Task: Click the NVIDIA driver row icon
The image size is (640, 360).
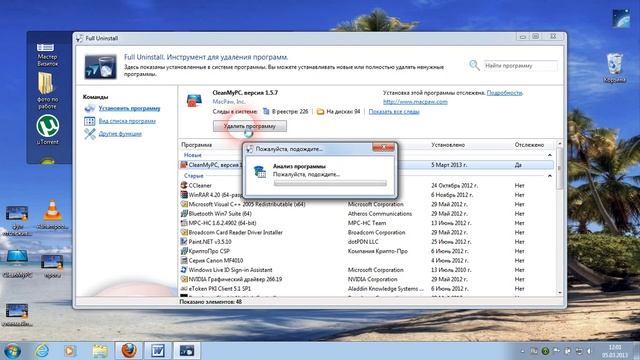Action: tap(184, 279)
